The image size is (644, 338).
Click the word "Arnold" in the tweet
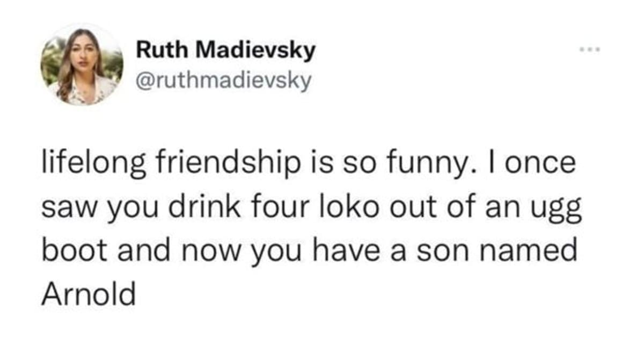(88, 293)
